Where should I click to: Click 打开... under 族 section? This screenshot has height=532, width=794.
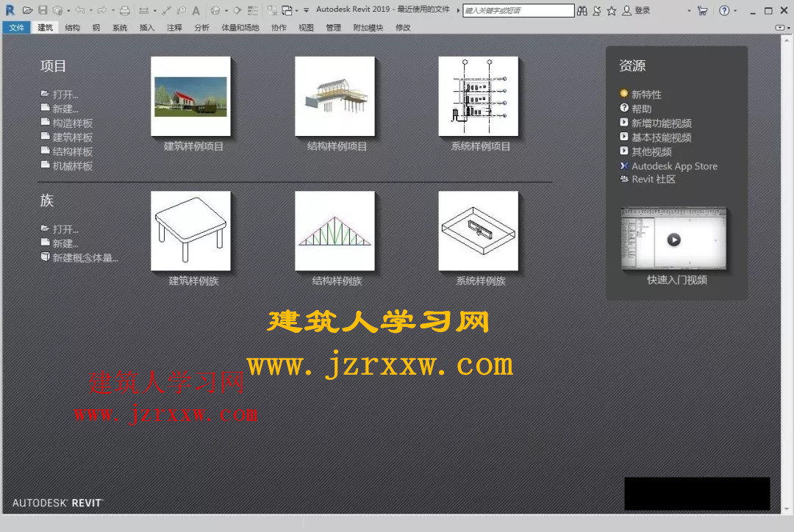(60, 229)
